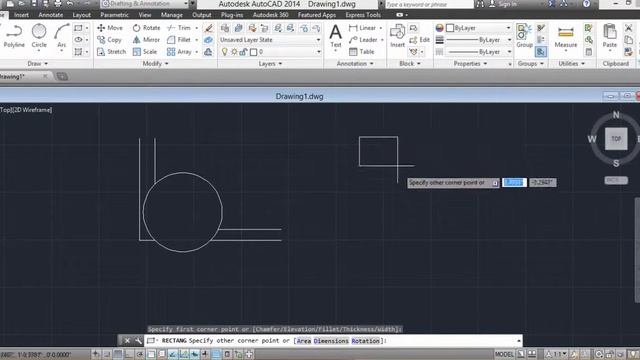Screen dimensions: 640x360
Task: Add a Leader annotation
Action: pos(363,40)
